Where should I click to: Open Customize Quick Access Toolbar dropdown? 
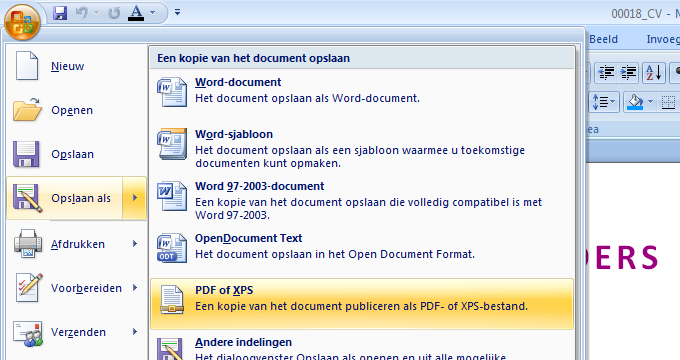[177, 12]
